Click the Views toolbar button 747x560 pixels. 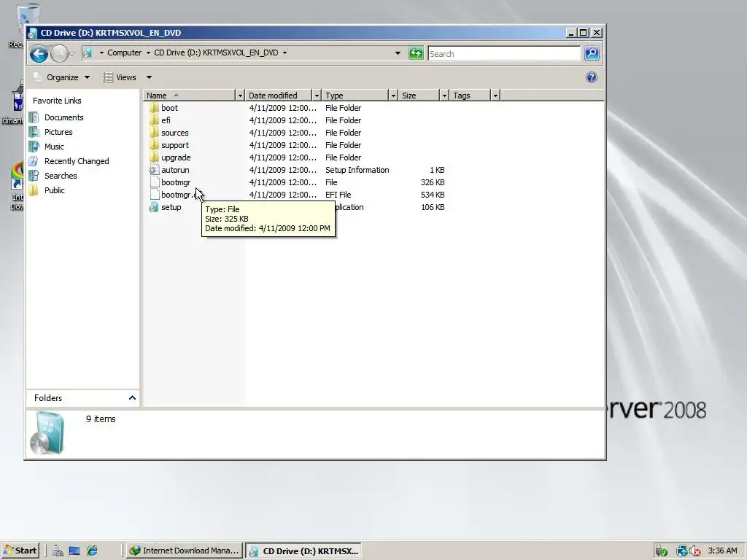pos(120,77)
